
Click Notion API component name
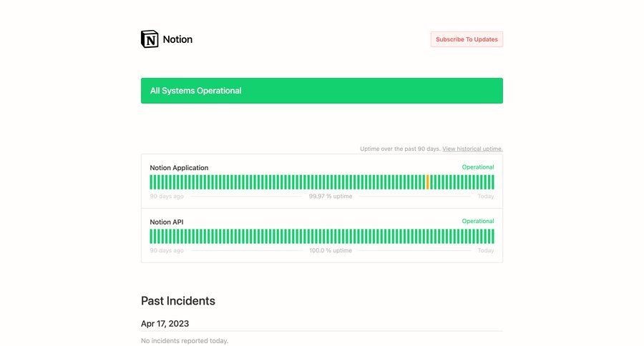click(x=166, y=222)
